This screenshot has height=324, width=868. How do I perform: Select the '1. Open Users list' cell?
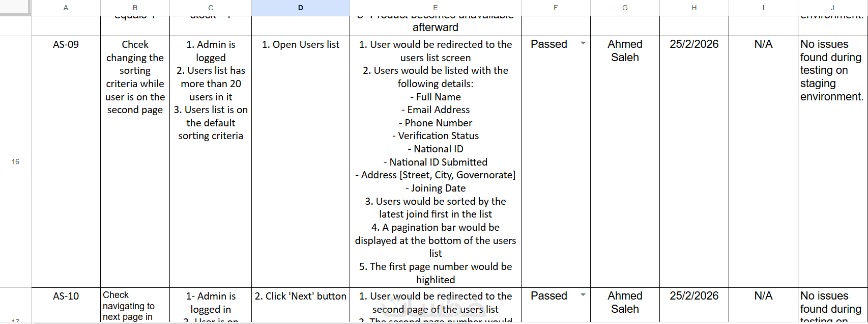point(301,161)
